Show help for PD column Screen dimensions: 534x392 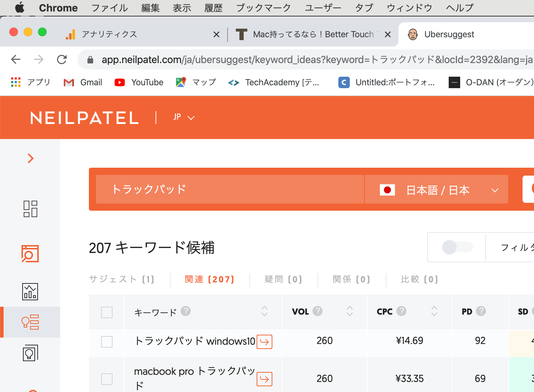pyautogui.click(x=481, y=311)
